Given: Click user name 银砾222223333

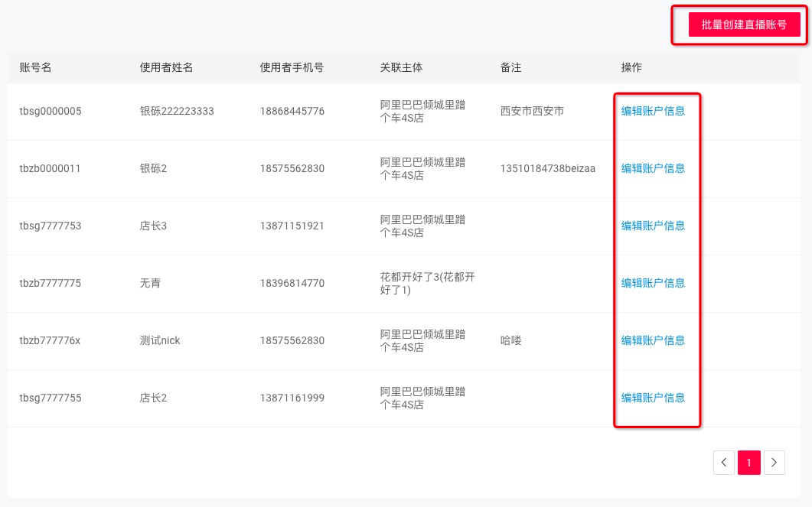Looking at the screenshot, I should point(177,111).
